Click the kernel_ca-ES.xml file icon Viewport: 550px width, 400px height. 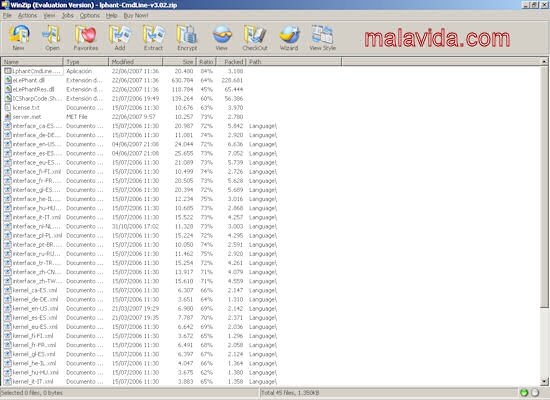8,290
